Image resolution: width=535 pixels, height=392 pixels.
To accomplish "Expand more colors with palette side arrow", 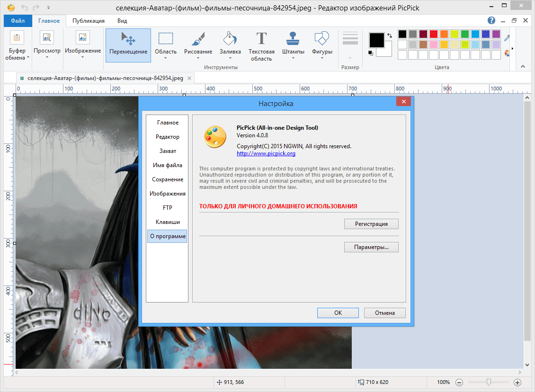I will tap(512, 48).
